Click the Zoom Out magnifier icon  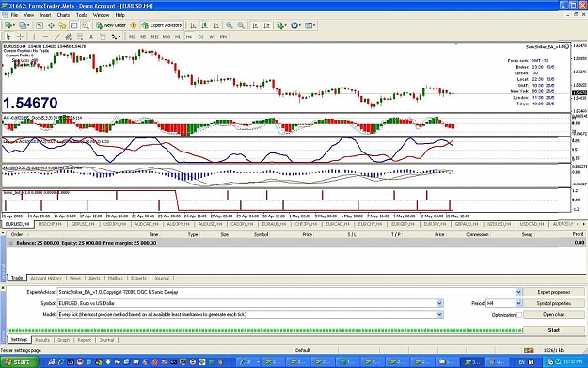(x=241, y=25)
